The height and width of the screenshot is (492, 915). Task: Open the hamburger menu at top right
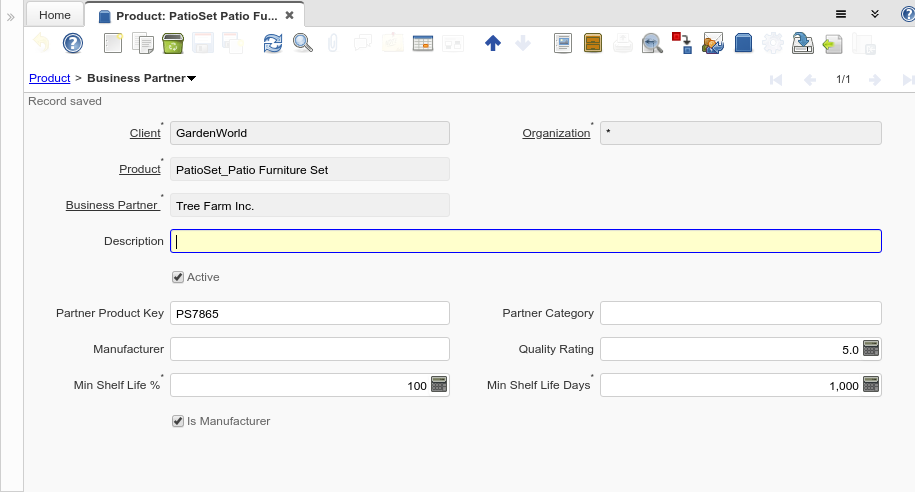pyautogui.click(x=841, y=14)
